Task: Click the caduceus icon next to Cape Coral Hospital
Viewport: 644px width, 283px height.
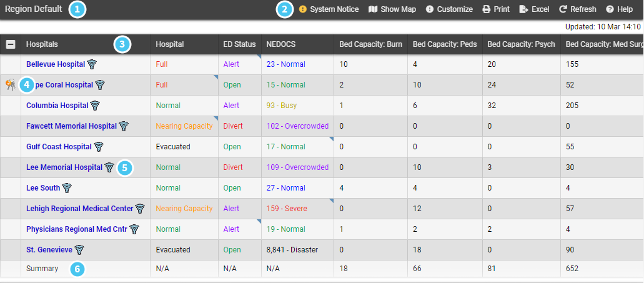Action: (100, 85)
